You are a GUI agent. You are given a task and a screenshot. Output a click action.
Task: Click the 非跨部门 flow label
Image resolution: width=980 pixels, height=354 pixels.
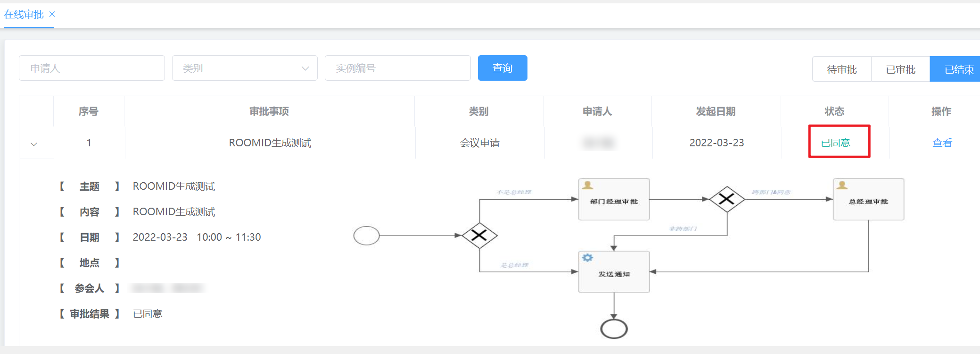tap(683, 229)
